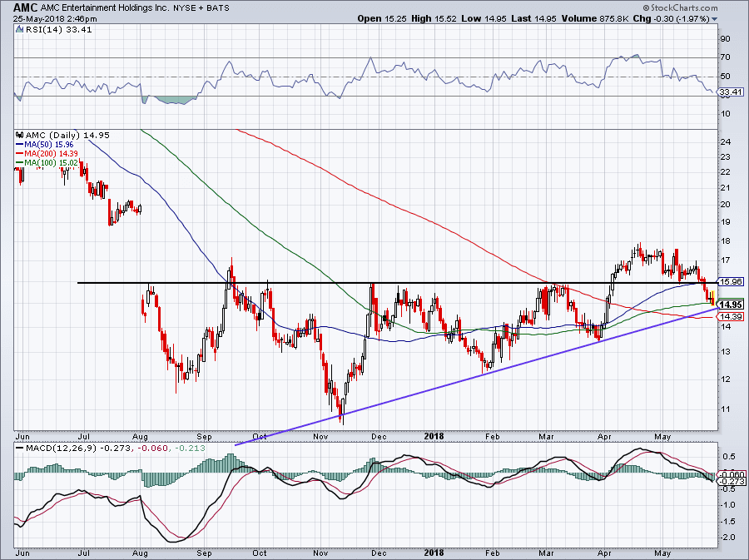Click the -1.0 label on MACD axis
Screen dimensions: 749x560
point(728,505)
